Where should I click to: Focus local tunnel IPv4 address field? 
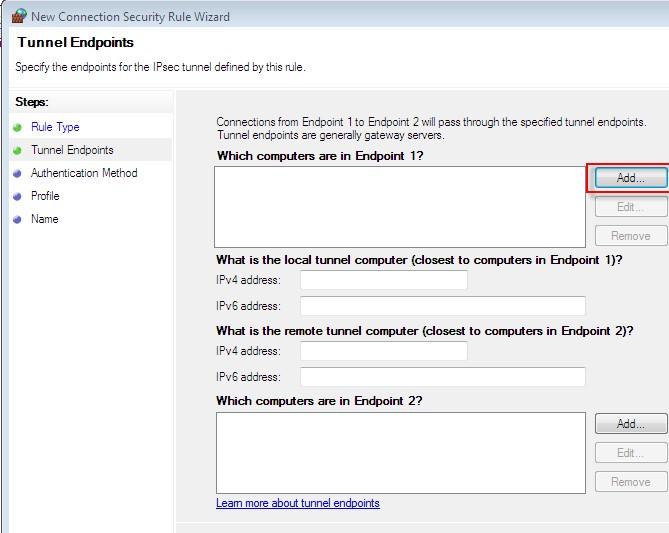pyautogui.click(x=383, y=280)
